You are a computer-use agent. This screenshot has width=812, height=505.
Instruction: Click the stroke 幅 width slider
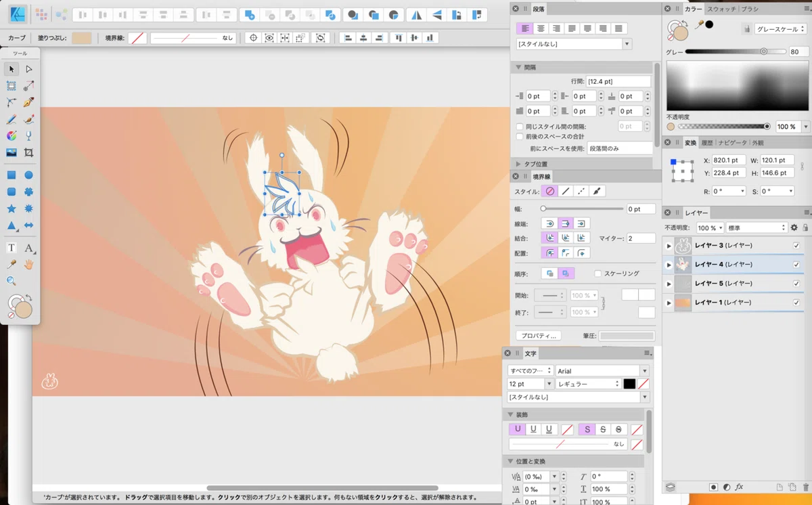pos(582,209)
